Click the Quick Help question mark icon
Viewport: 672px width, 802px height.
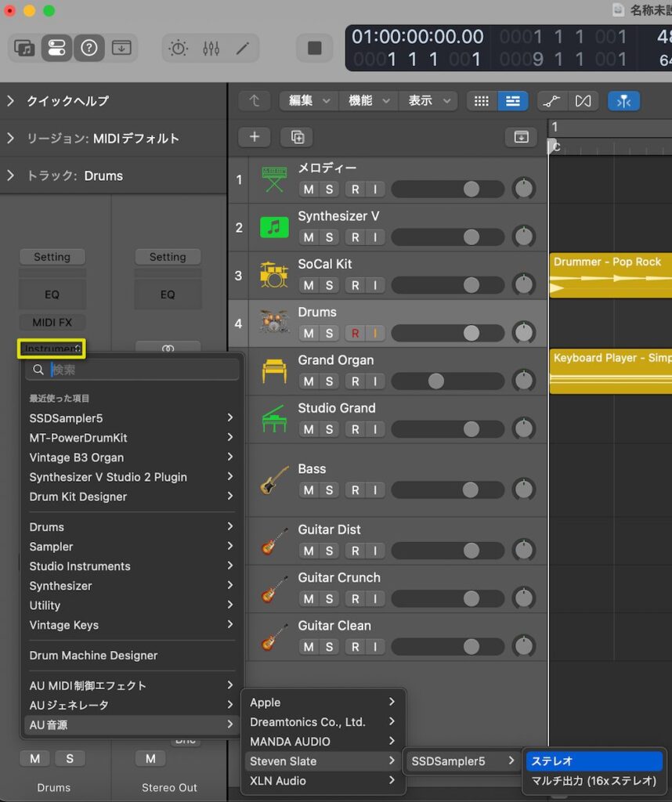(89, 48)
